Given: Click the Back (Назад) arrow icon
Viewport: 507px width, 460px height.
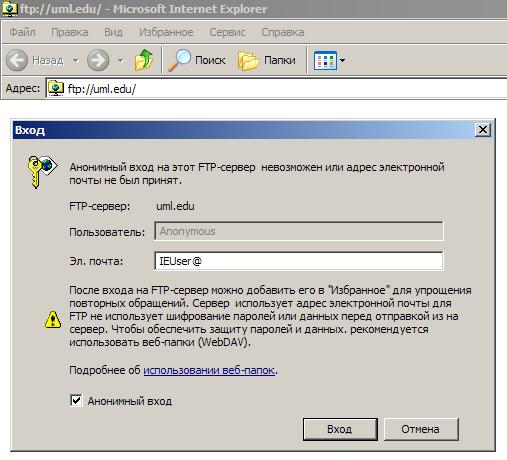Looking at the screenshot, I should pos(17,60).
